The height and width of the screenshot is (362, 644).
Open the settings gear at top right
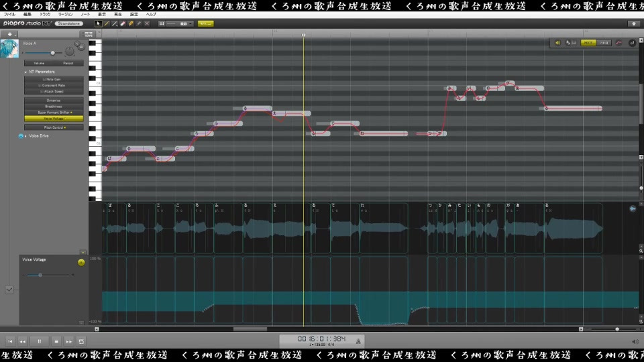634,24
